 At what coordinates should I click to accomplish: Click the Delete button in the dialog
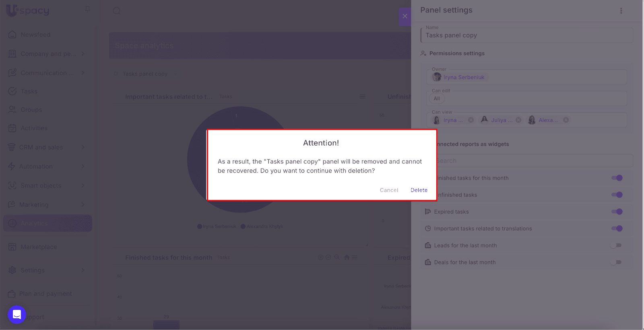[x=419, y=190]
